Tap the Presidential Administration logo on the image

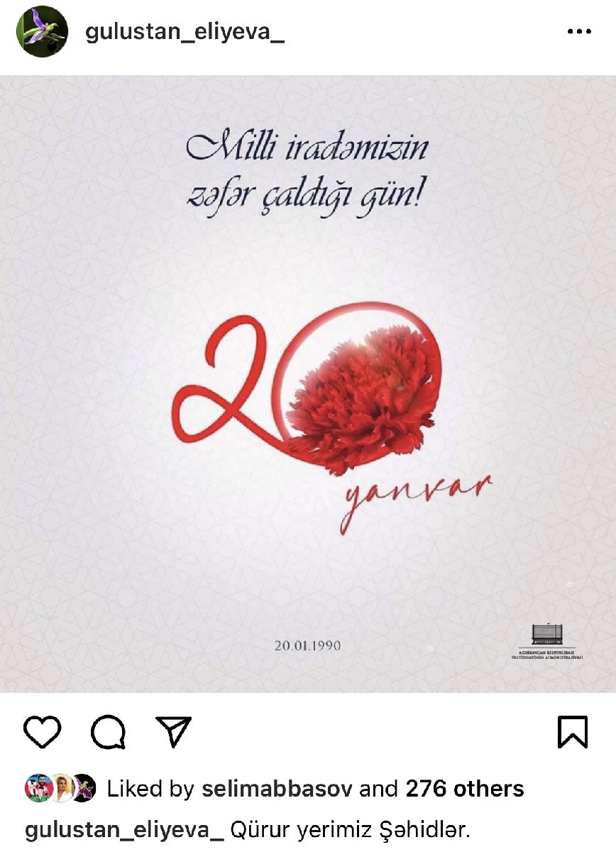tap(547, 641)
